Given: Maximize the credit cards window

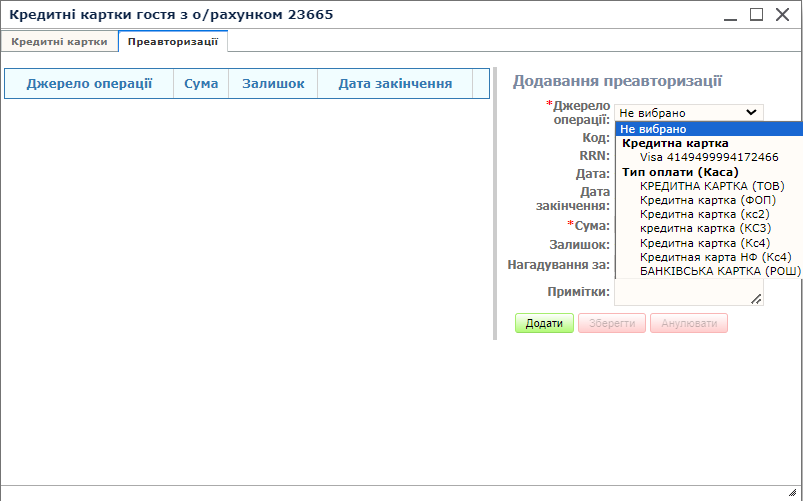Looking at the screenshot, I should (x=756, y=14).
